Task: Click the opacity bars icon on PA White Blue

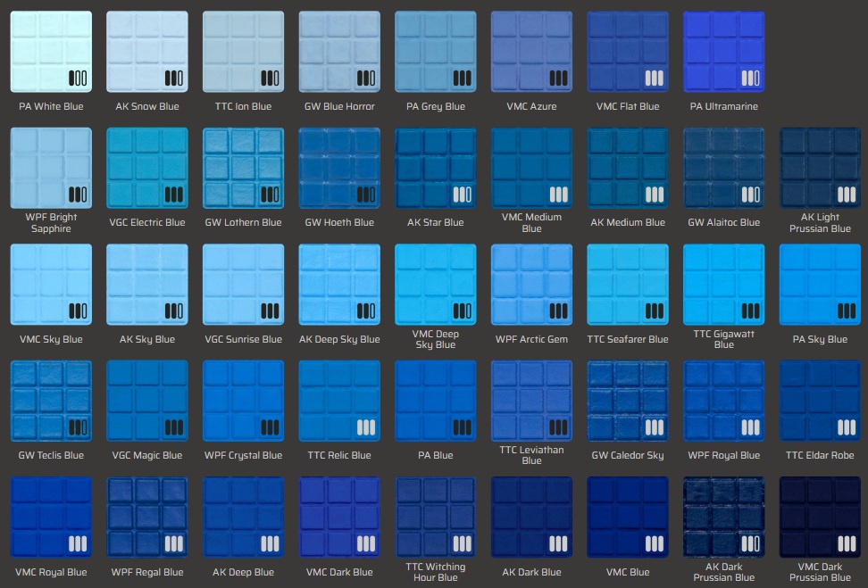Action: tap(78, 78)
